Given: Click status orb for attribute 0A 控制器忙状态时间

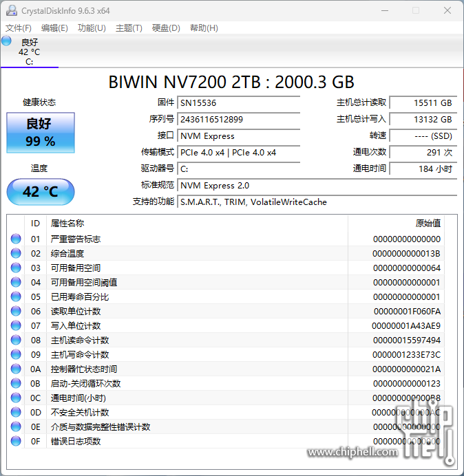Looking at the screenshot, I should point(16,369).
